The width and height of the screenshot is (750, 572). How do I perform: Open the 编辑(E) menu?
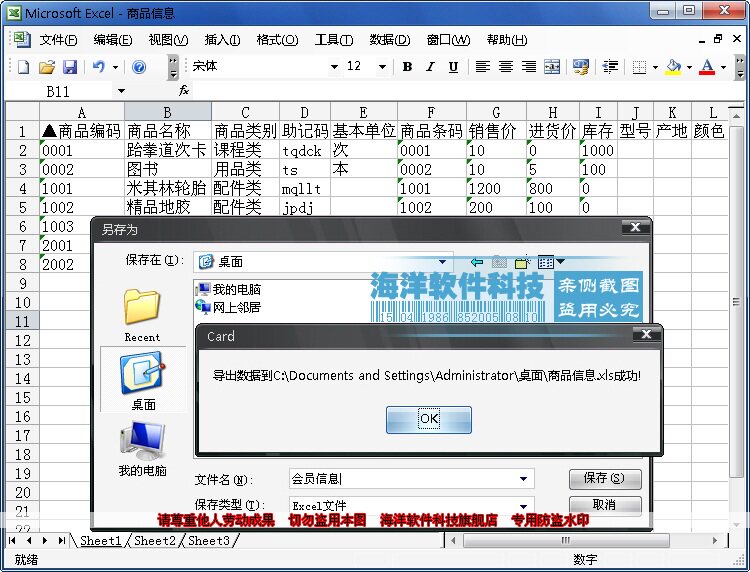coord(113,40)
